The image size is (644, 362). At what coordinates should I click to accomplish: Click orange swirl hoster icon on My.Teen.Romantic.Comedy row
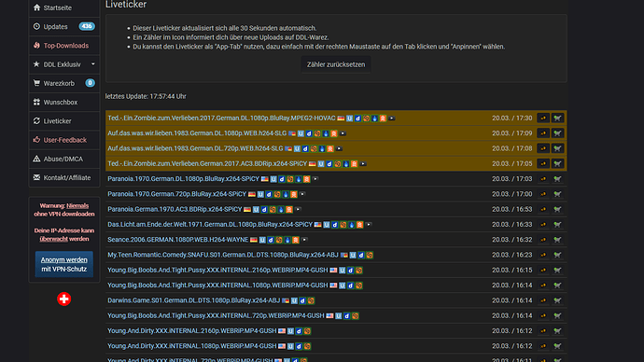[370, 255]
